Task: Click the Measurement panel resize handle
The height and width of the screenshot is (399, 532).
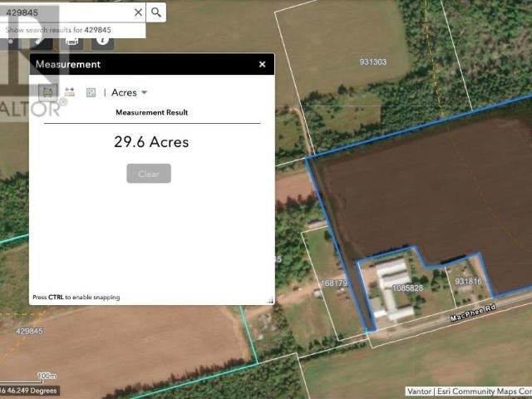Action: click(x=270, y=301)
